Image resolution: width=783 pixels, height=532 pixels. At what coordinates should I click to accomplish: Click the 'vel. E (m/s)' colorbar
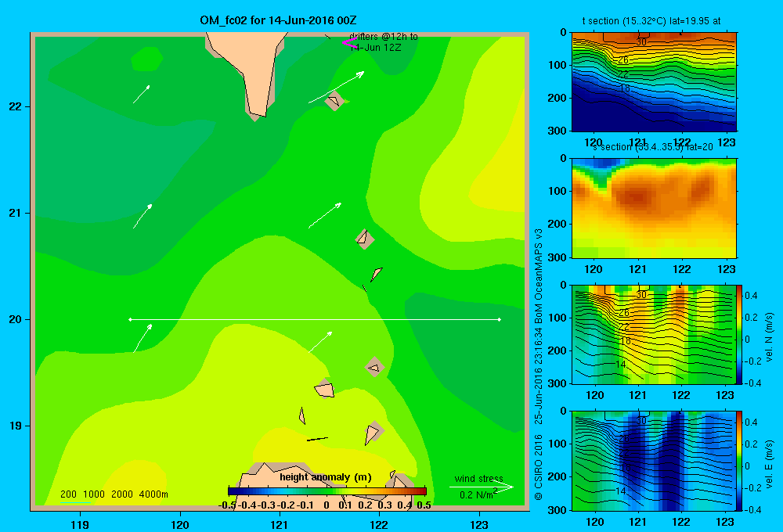[740, 461]
